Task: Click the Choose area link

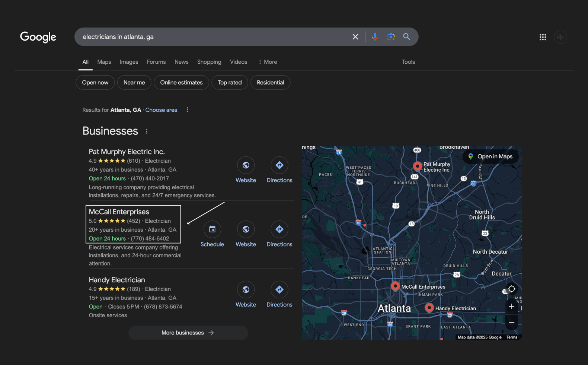Action: tap(161, 110)
